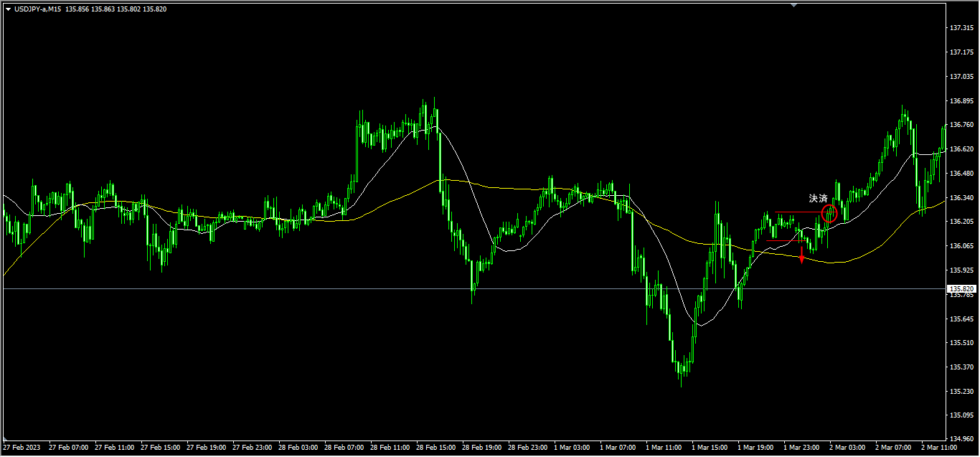
Task: Click the 134.960 label on price scale
Action: point(961,438)
